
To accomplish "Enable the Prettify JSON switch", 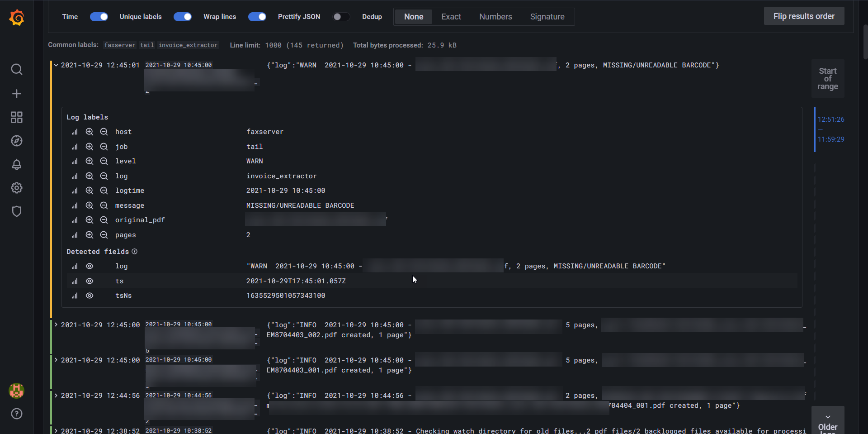I will pos(341,17).
